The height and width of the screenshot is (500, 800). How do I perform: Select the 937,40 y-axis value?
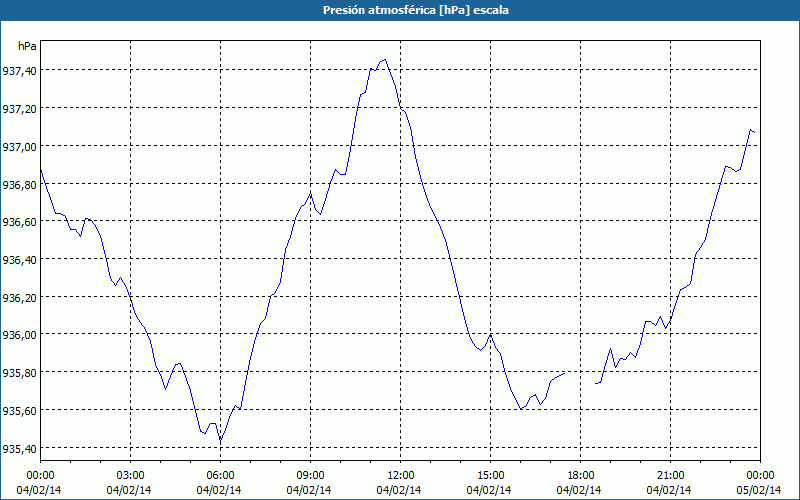point(19,71)
